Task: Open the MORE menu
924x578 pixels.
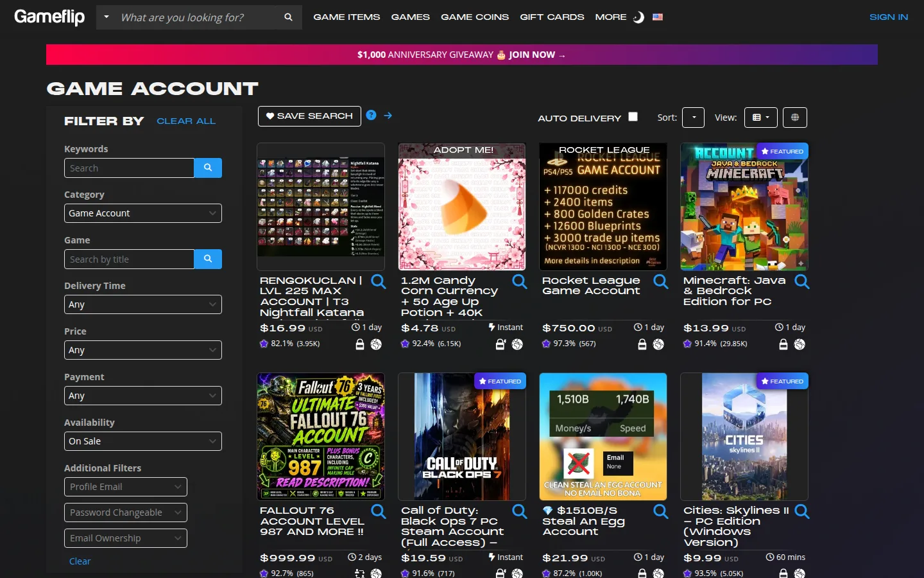Action: pos(611,17)
